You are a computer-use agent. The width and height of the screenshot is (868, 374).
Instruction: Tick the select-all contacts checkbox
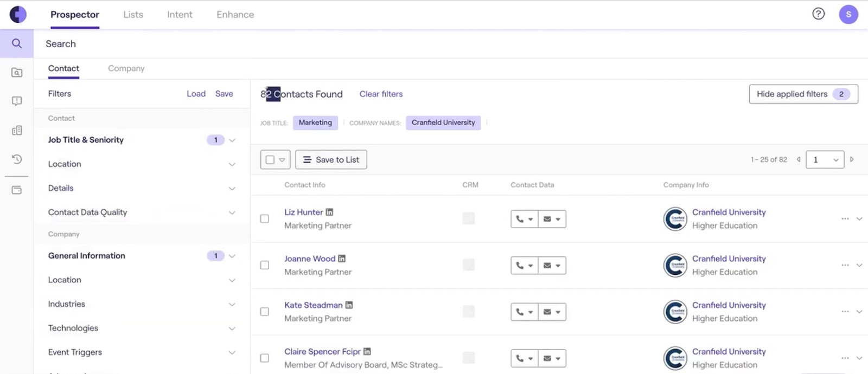pos(270,160)
